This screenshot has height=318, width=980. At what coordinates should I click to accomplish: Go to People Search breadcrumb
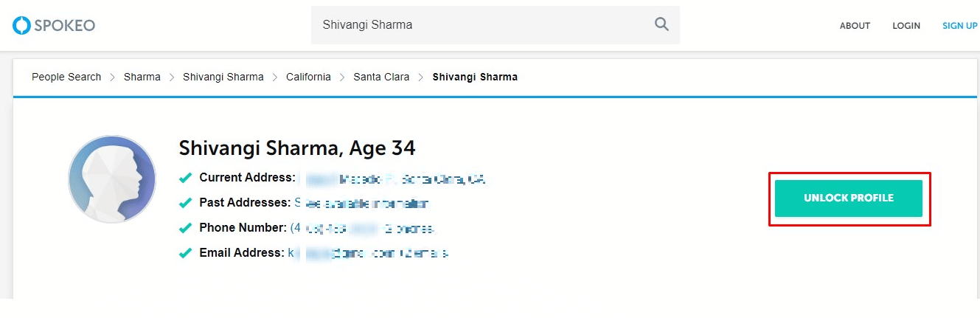tap(66, 77)
